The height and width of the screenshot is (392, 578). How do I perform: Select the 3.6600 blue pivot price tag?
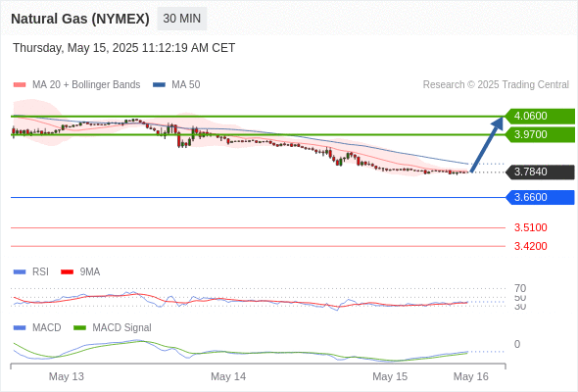540,197
